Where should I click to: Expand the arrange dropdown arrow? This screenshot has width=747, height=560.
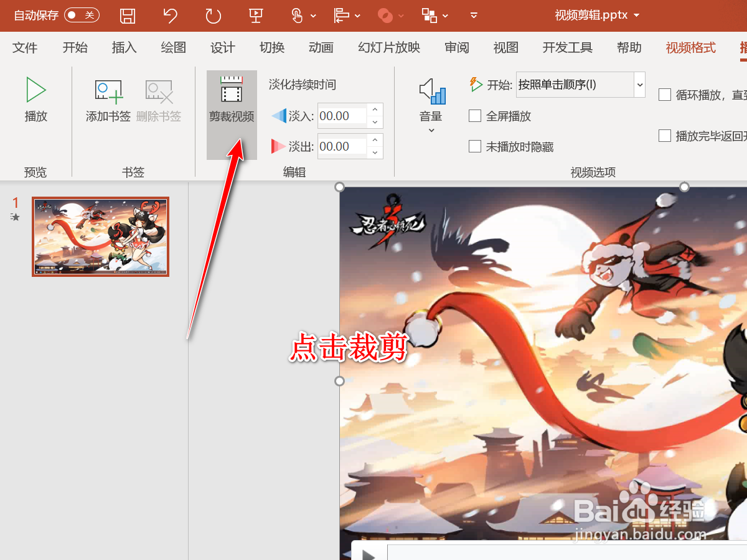click(446, 16)
